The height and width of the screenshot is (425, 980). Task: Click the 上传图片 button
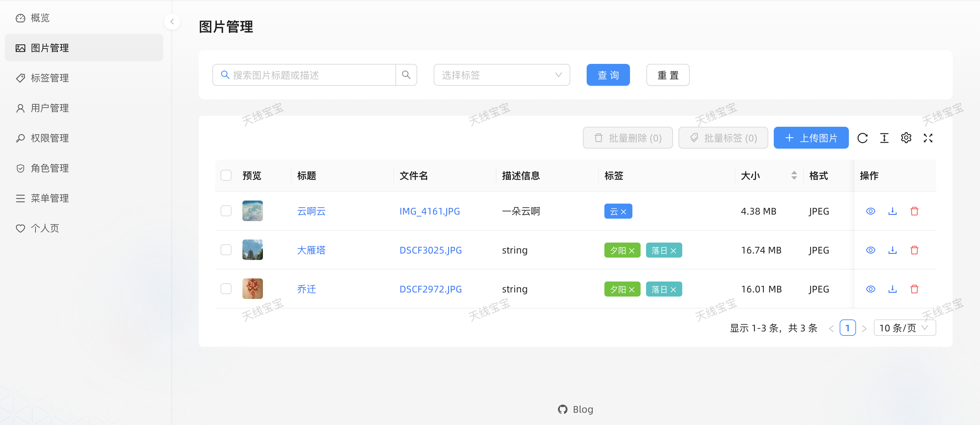click(x=811, y=138)
